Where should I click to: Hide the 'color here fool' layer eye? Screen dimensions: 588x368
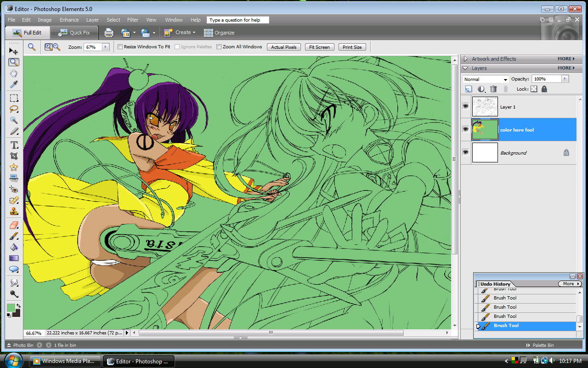(466, 129)
